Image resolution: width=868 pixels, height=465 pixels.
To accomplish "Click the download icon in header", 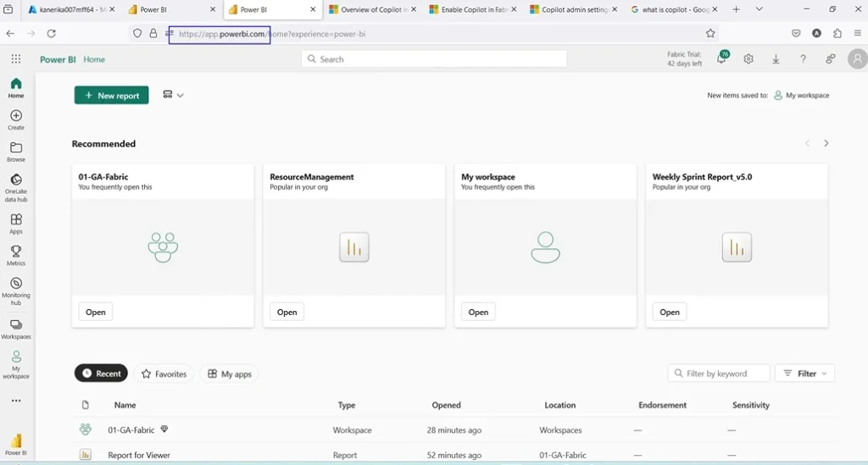I will 776,58.
